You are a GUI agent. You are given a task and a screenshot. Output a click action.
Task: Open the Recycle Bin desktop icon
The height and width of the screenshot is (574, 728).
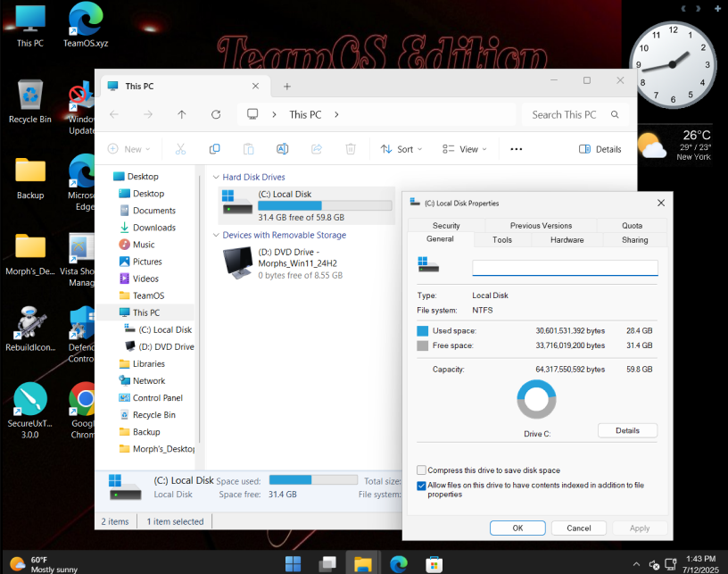tap(30, 101)
